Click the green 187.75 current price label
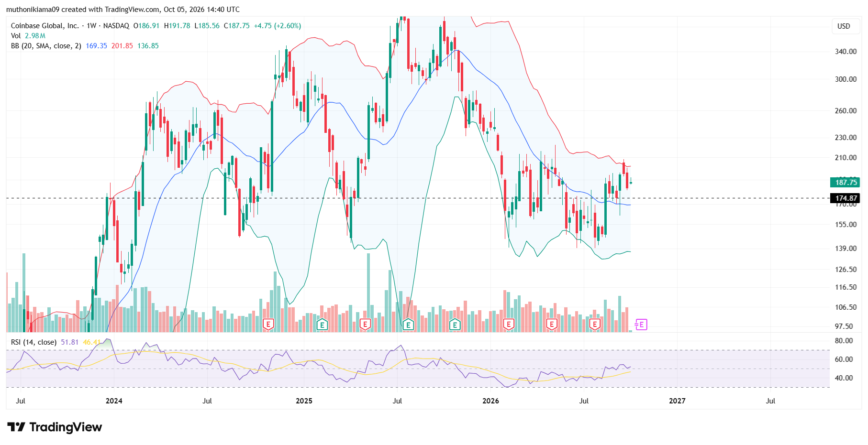This screenshot has width=868, height=445. 845,182
